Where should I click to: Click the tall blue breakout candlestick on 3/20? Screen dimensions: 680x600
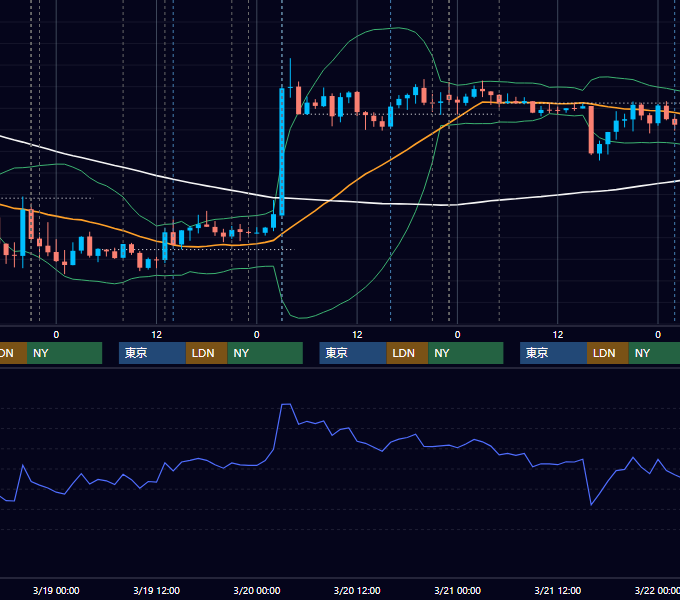(282, 152)
